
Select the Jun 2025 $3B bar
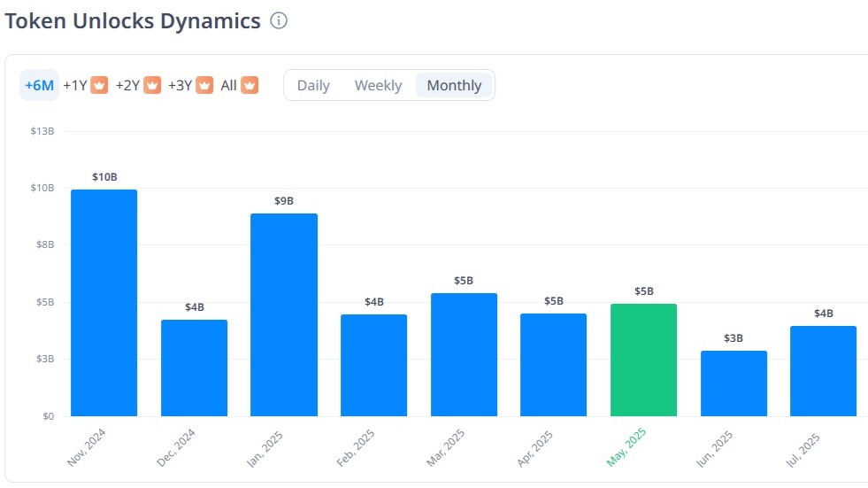(734, 383)
